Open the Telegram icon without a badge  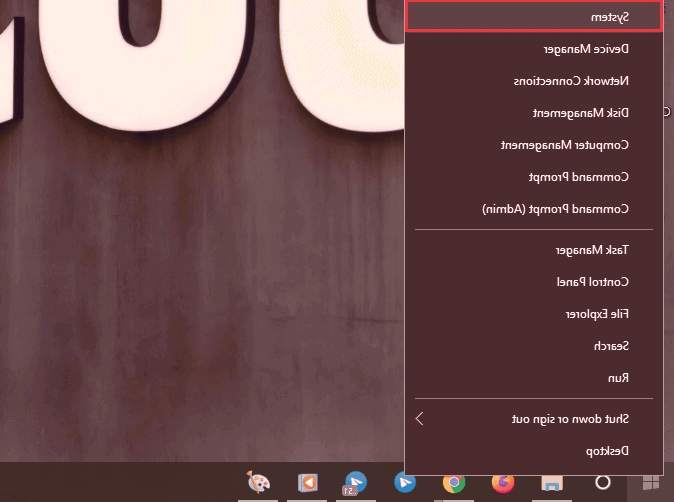[405, 483]
